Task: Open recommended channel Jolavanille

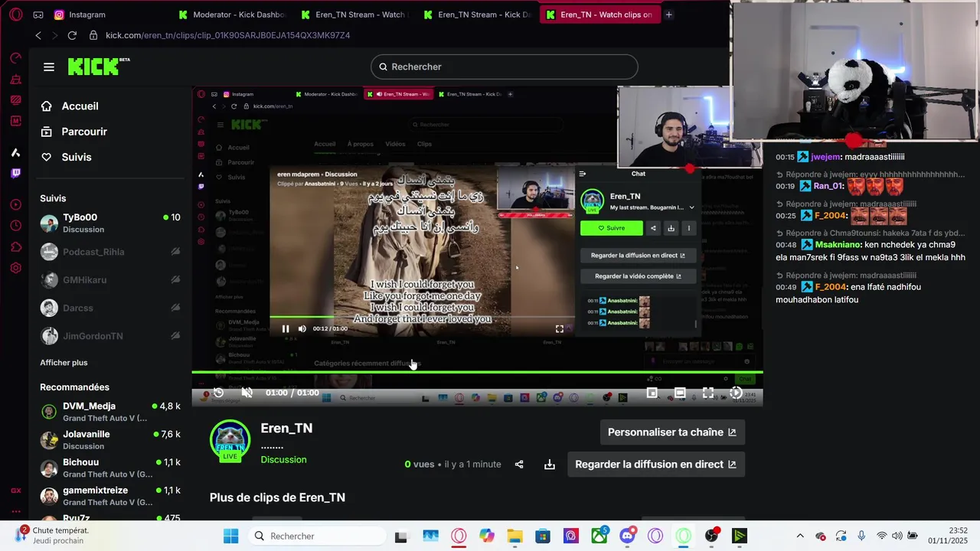Action: (x=110, y=440)
